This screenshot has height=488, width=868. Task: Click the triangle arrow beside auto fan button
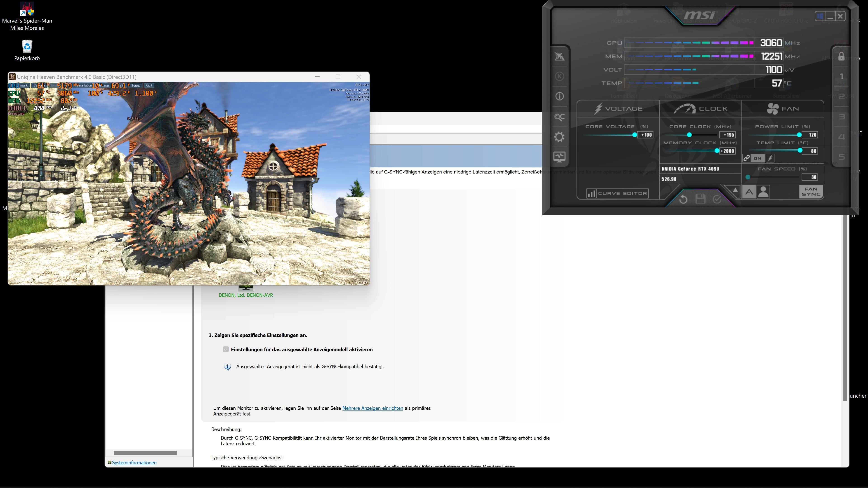pyautogui.click(x=735, y=191)
